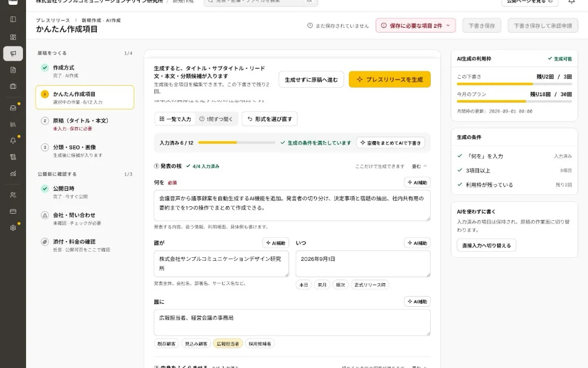This screenshot has height=368, width=588.
Task: Click the プレスリリース breadcrumb link
Action: 53,20
